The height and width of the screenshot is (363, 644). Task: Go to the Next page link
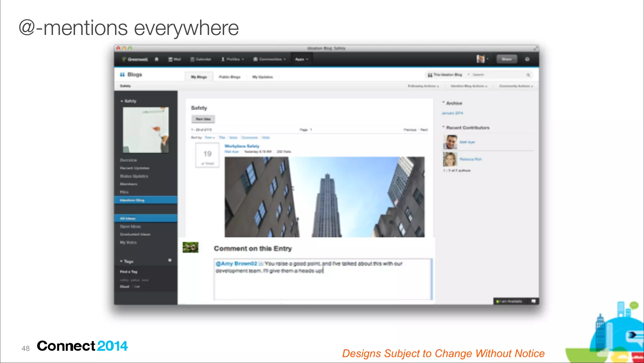[424, 130]
